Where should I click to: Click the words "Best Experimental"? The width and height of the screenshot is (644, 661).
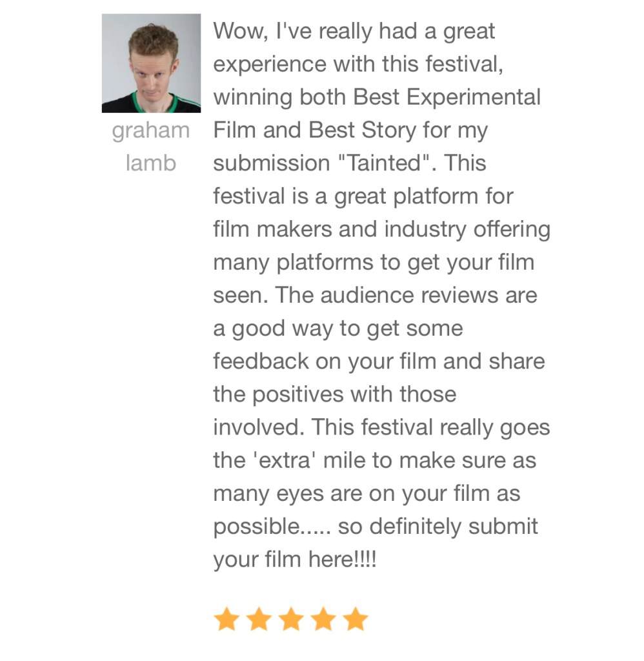pyautogui.click(x=447, y=97)
